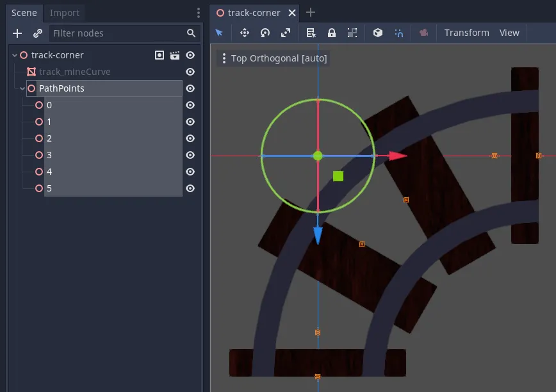The image size is (556, 392).
Task: Click the Instance Child Scene link icon
Action: pos(37,33)
